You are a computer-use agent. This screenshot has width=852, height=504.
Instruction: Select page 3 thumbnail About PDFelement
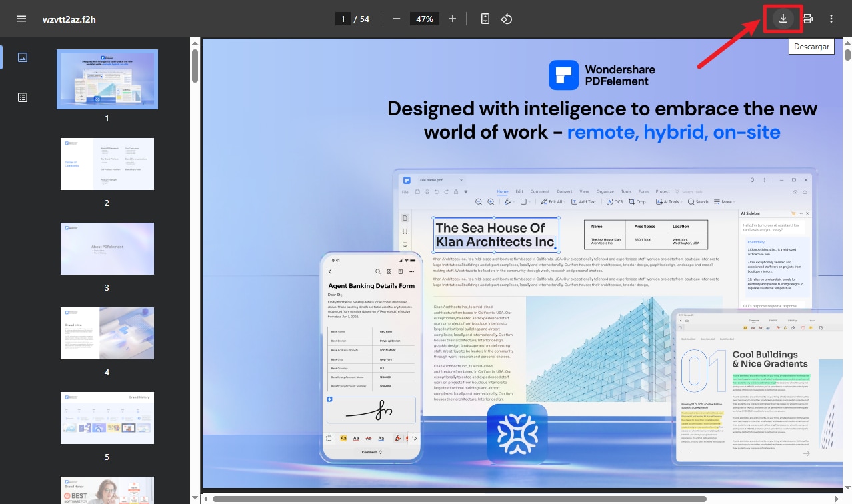(107, 249)
